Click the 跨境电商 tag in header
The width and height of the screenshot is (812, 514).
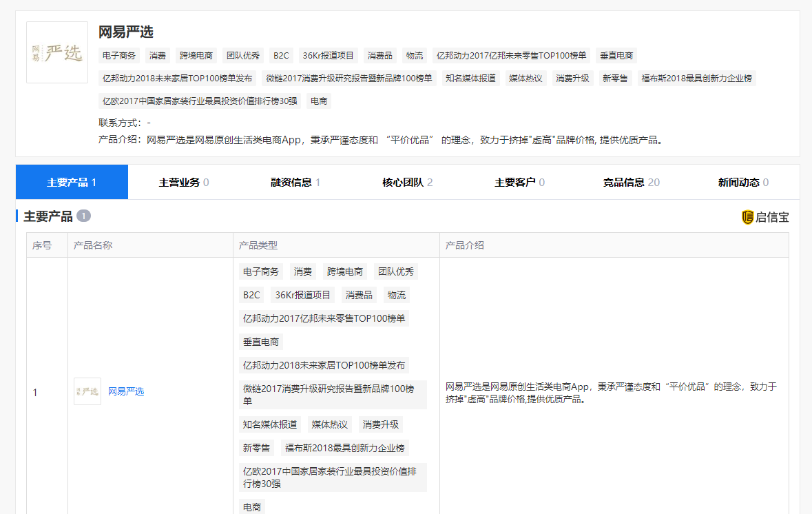click(x=196, y=56)
